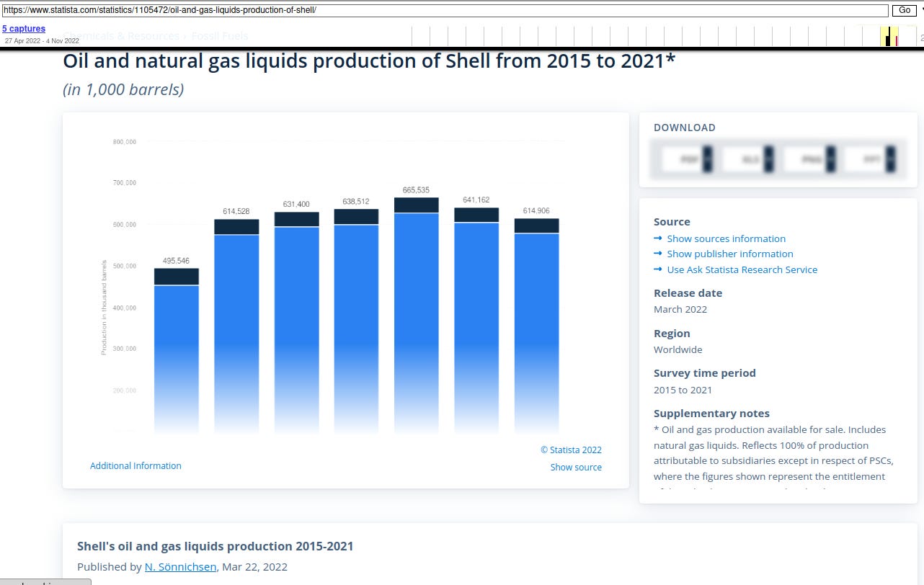Click the dark top segment of the 614,906 bar

[536, 225]
